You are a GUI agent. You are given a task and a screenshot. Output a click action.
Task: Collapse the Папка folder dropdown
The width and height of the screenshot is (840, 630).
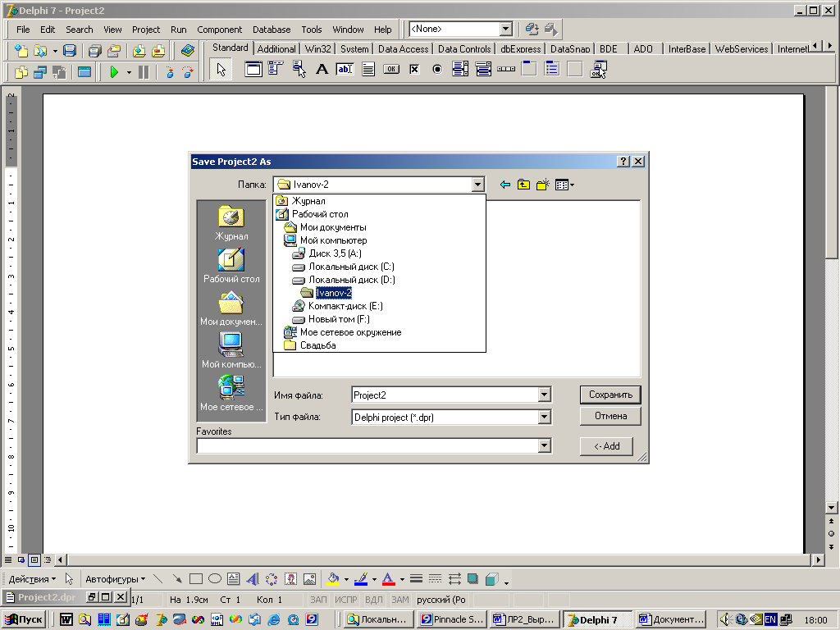[478, 185]
